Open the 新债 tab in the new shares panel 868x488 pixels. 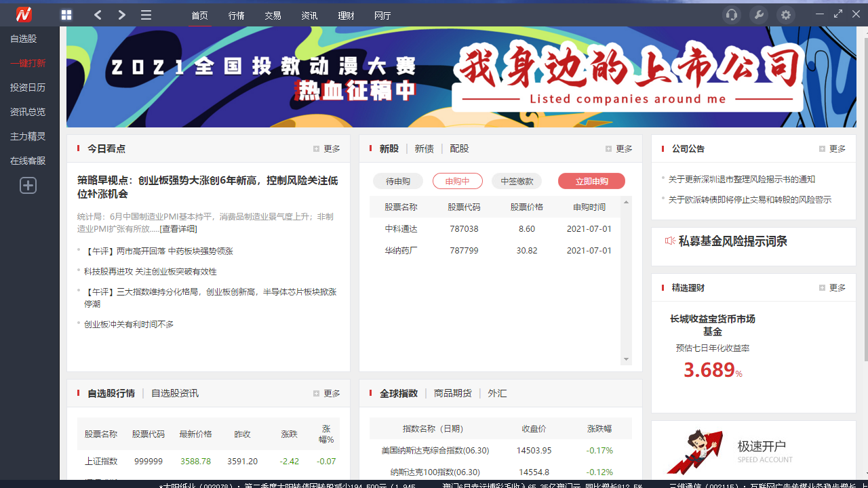pyautogui.click(x=424, y=148)
